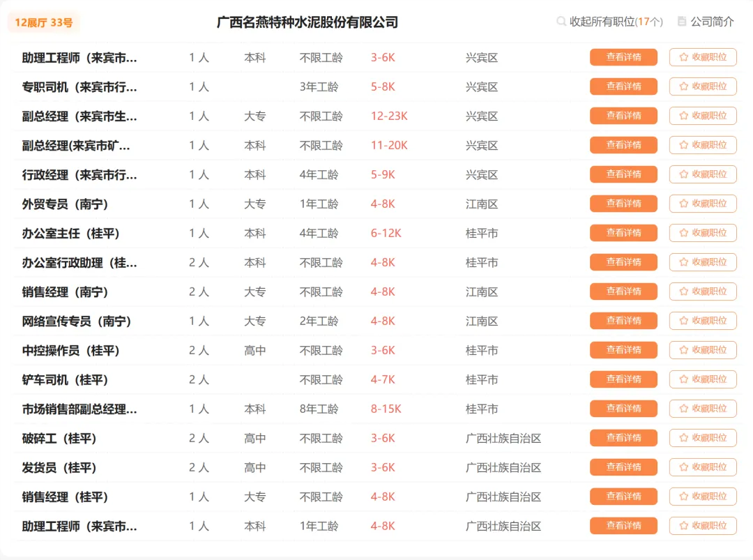Open the 办公室主任（桂平） job title
Screen dimensions: 753x560
(x=70, y=234)
